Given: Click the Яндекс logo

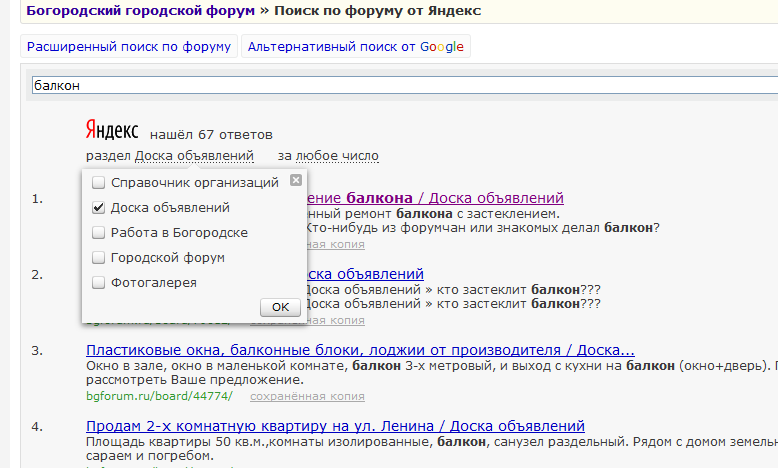Looking at the screenshot, I should [x=111, y=131].
